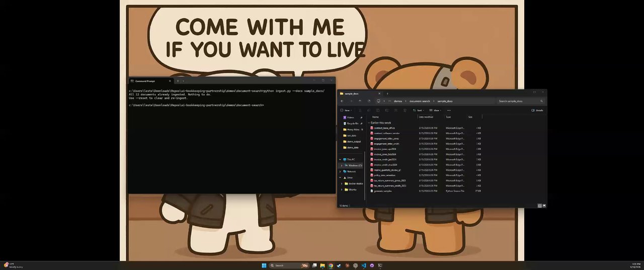Open the Sort options dropdown
Screen dimensions: 644x270
pos(418,110)
